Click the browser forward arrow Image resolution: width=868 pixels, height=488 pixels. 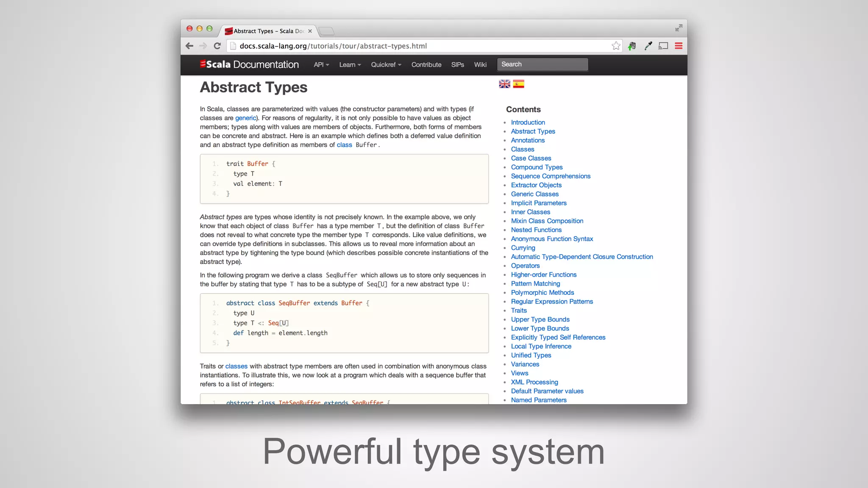click(203, 46)
